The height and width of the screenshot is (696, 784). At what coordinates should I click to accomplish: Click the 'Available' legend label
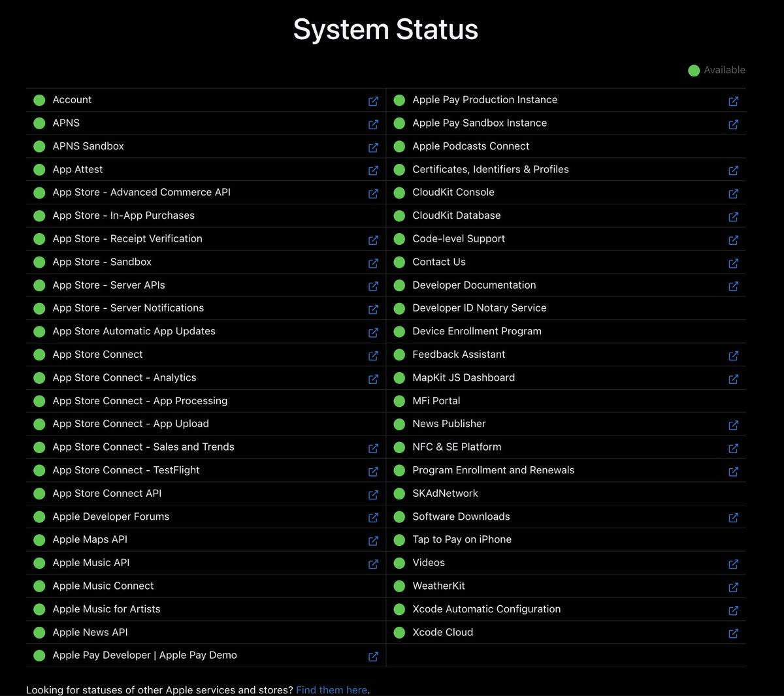(725, 70)
